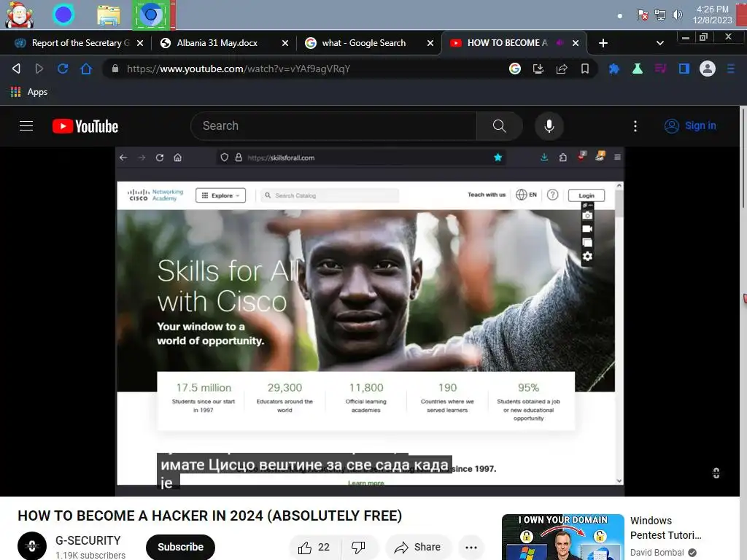Focus the YouTube Search field
The width and height of the screenshot is (747, 560).
point(333,125)
